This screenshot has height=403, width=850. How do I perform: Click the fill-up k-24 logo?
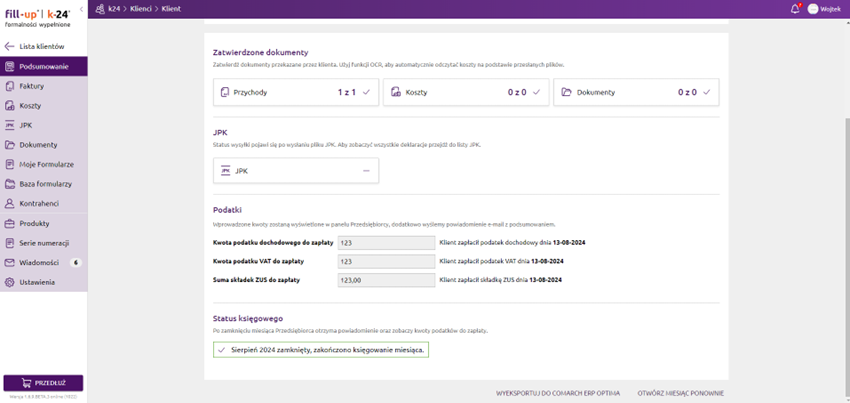[x=37, y=18]
